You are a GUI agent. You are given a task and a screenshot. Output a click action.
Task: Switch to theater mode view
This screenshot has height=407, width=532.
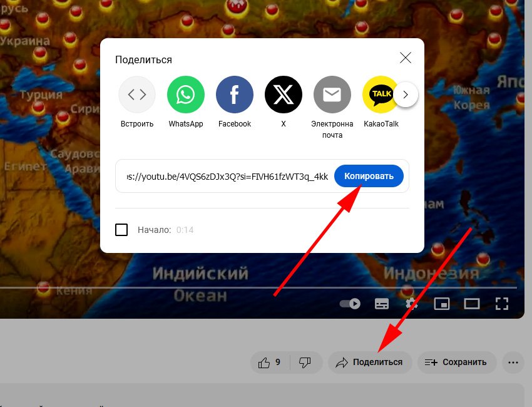471,304
